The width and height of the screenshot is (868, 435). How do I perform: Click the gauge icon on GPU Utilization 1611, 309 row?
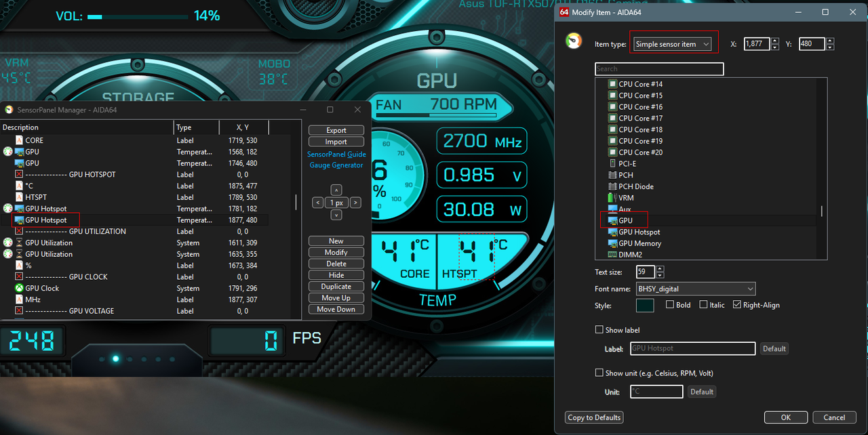(8, 243)
